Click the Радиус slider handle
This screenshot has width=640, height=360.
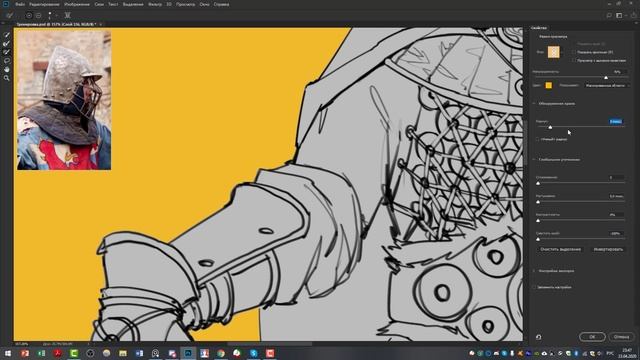pos(550,127)
